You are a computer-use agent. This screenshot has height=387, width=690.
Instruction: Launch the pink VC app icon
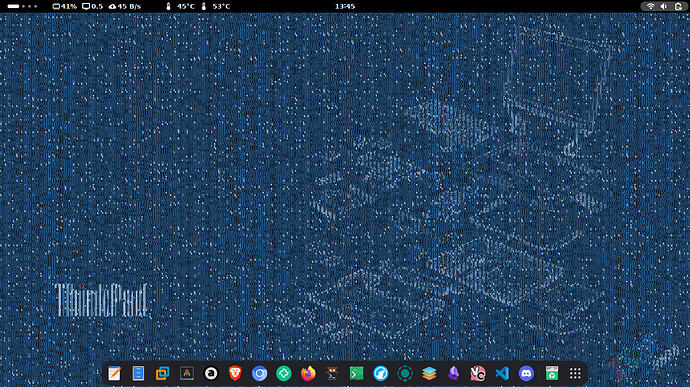(x=478, y=373)
